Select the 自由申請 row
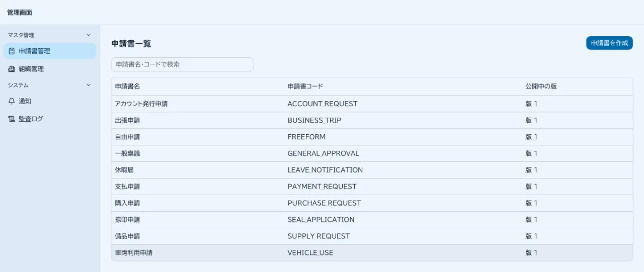 [372, 137]
